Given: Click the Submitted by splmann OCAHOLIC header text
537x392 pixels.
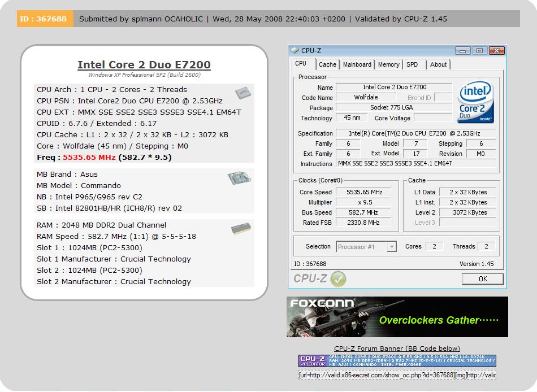Looking at the screenshot, I should [141, 19].
